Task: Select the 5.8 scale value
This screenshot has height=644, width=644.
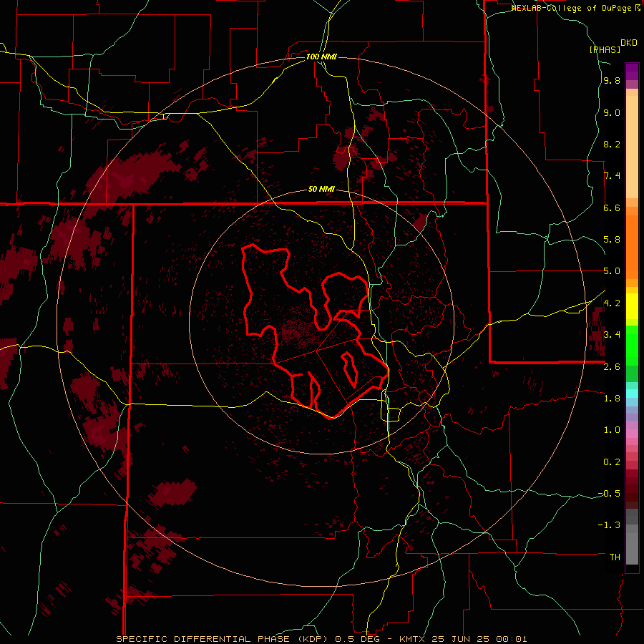Action: coord(612,240)
